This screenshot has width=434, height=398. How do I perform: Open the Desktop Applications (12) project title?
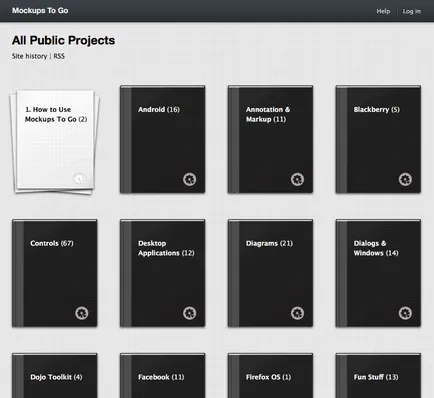(x=166, y=248)
